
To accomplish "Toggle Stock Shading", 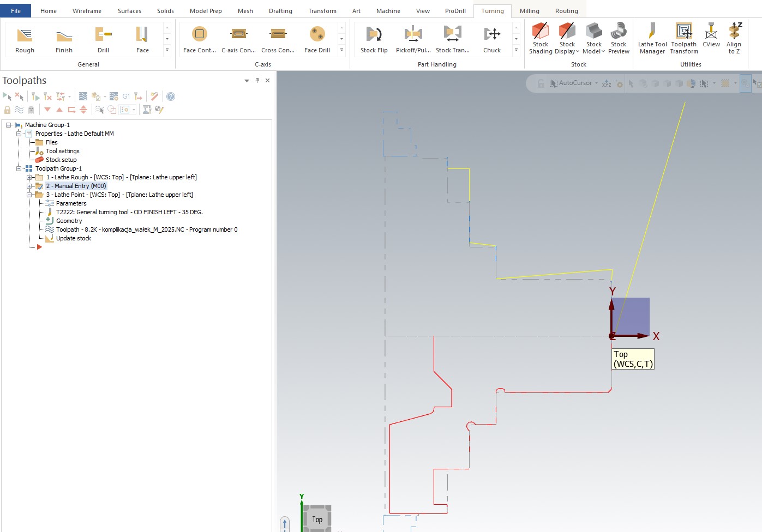I will tap(541, 39).
